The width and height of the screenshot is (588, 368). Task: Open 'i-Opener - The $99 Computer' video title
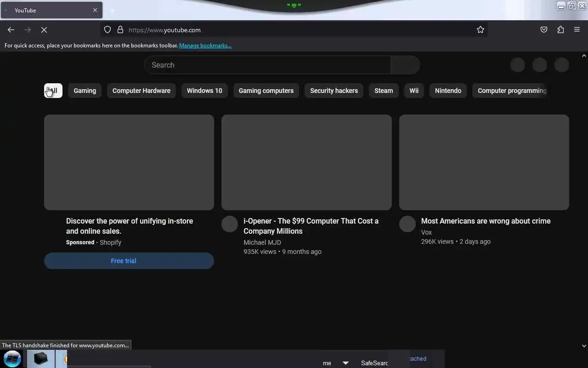(311, 226)
